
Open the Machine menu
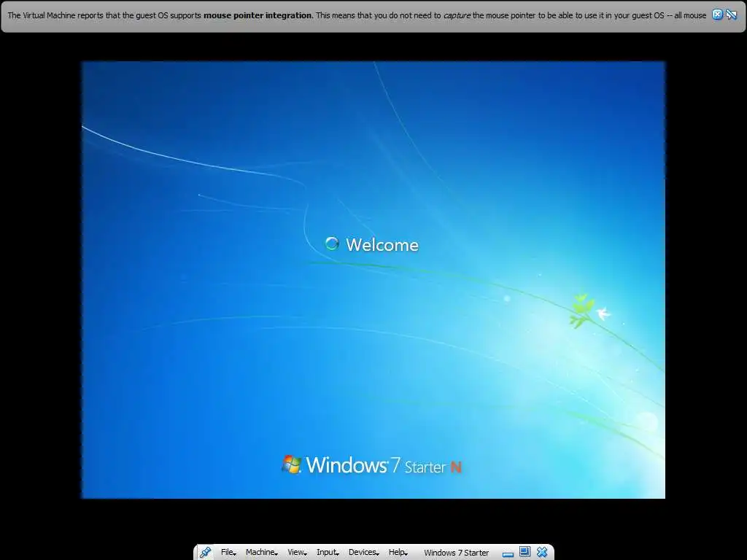tap(262, 553)
